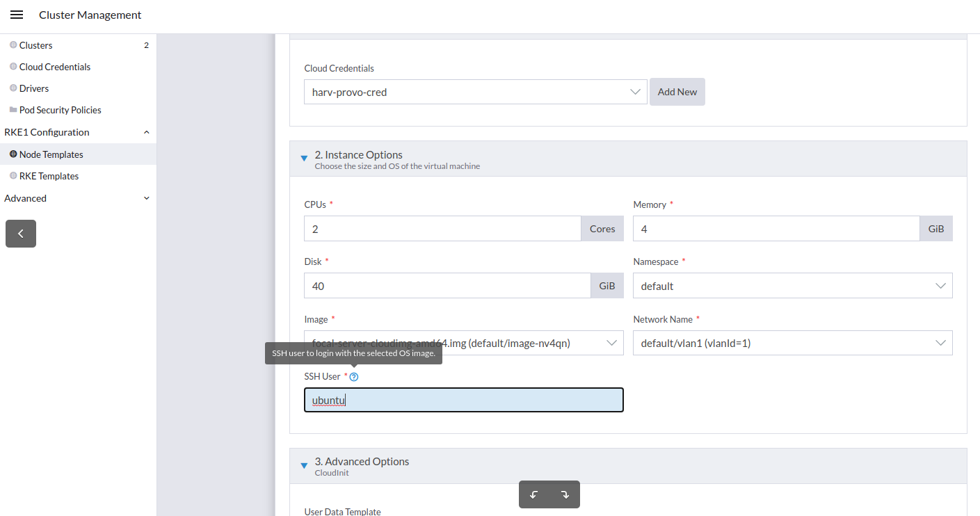The width and height of the screenshot is (980, 516).
Task: Click the Node Templates globe icon
Action: tap(12, 154)
